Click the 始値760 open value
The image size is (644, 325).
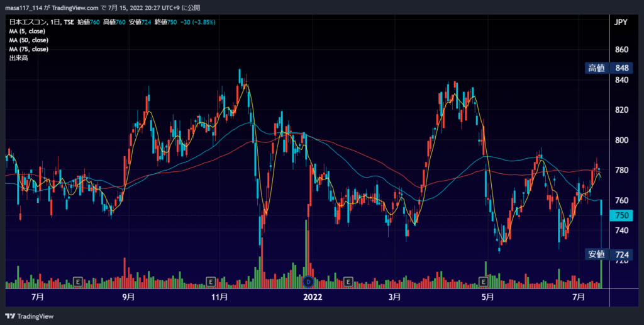[x=89, y=22]
